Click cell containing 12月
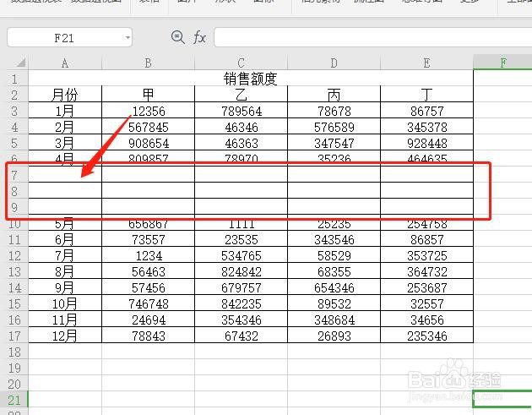Viewport: 532px width, 415px height. tap(65, 336)
